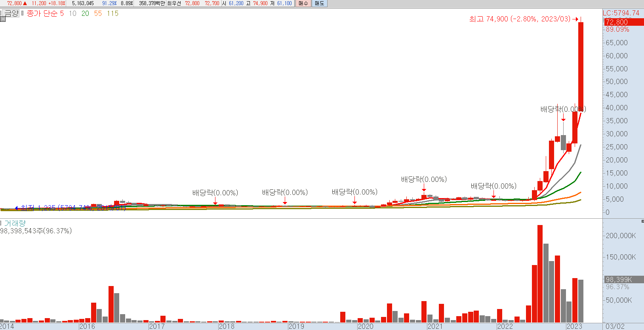The height and width of the screenshot is (330, 644).
Task: Click the 65,000 price axis label
Action: tap(617, 43)
